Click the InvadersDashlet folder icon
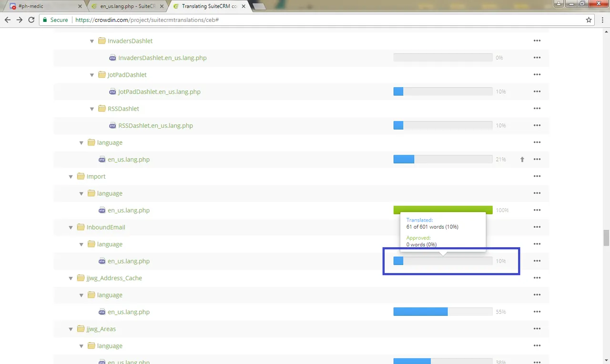The width and height of the screenshot is (610, 364). [x=102, y=40]
